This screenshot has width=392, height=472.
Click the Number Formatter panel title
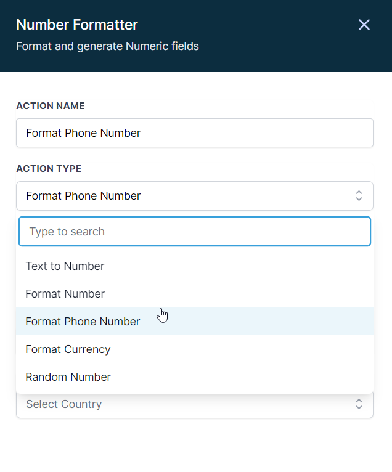[x=77, y=25]
